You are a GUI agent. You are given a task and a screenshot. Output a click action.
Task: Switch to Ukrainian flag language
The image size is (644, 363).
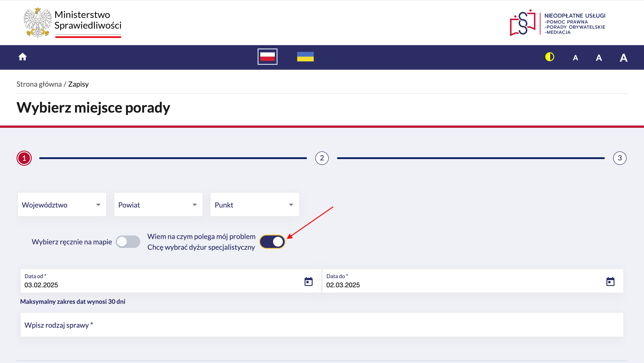305,57
